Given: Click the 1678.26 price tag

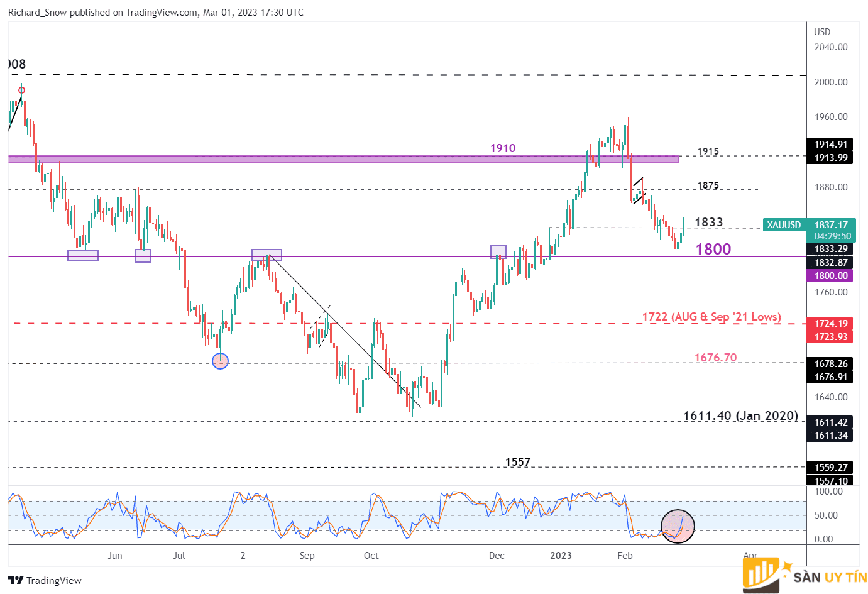Looking at the screenshot, I should (x=831, y=364).
